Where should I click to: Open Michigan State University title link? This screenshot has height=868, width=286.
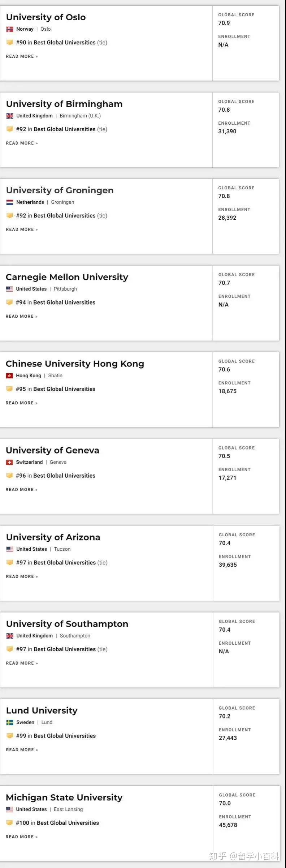coord(64,798)
